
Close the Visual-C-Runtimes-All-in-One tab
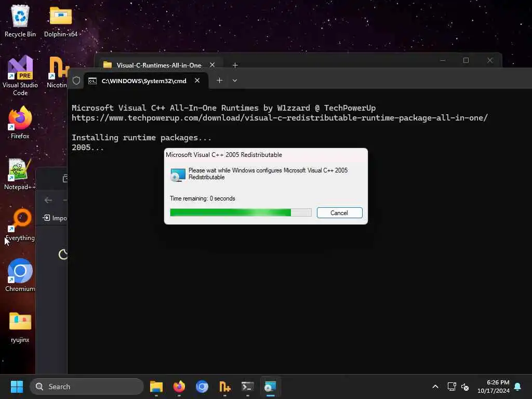click(x=212, y=65)
